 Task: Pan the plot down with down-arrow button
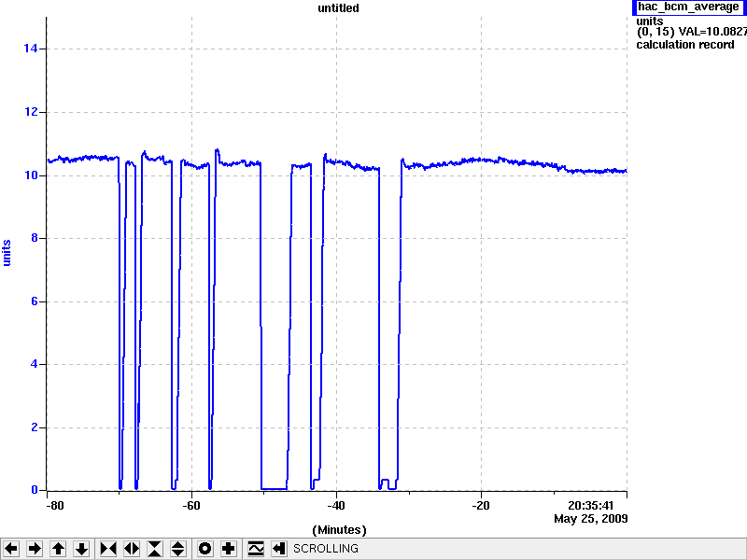coord(82,549)
